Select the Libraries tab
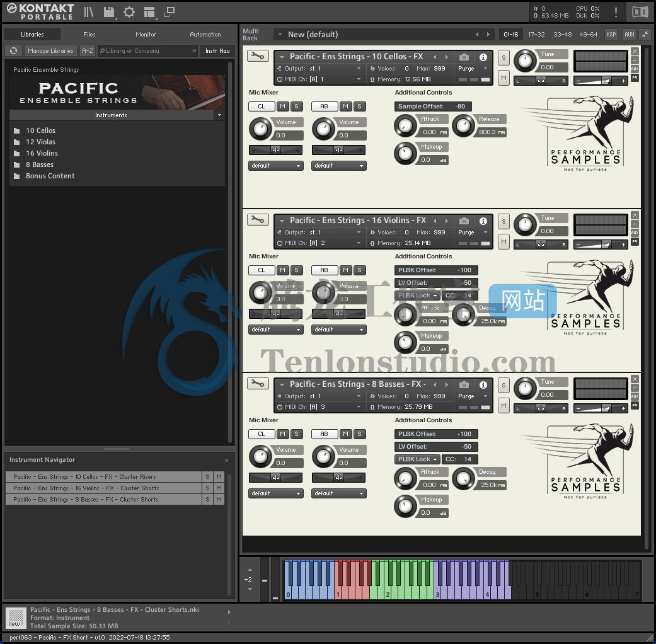656x644 pixels. (x=32, y=34)
